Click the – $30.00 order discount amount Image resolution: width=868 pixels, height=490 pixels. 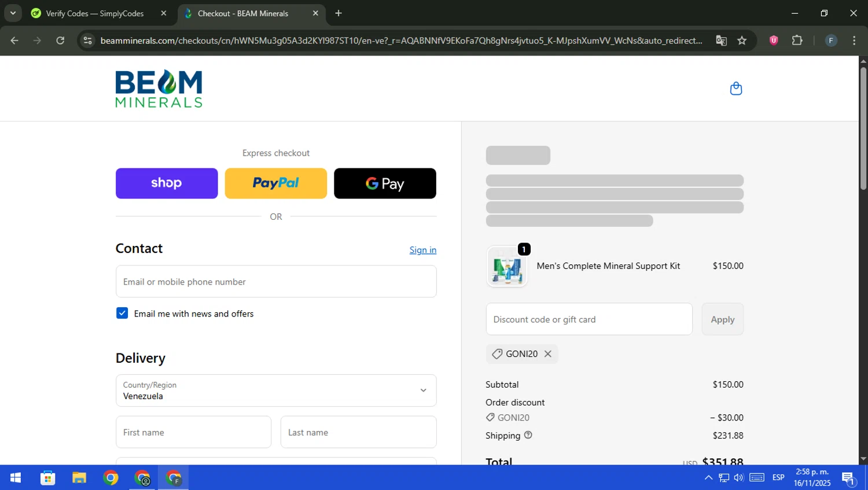[x=727, y=418]
